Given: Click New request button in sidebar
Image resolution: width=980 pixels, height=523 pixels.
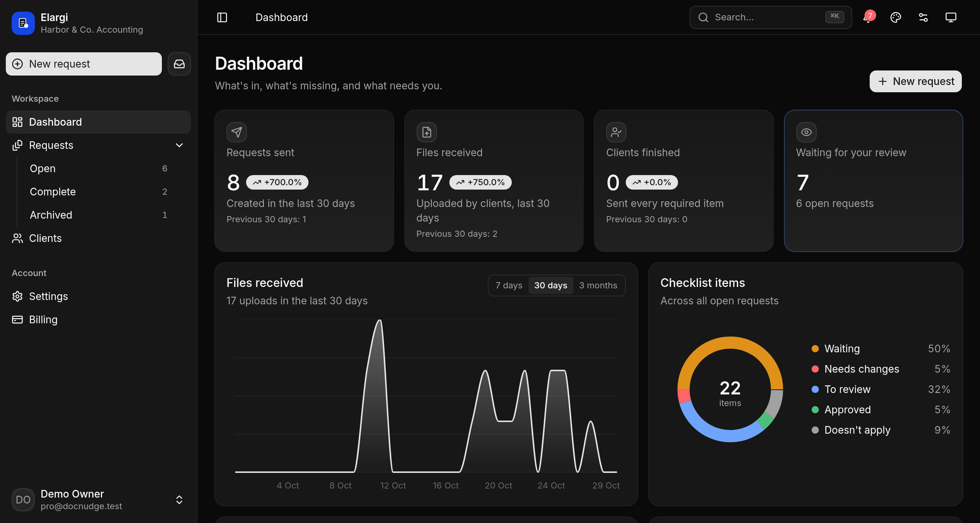Looking at the screenshot, I should 84,64.
